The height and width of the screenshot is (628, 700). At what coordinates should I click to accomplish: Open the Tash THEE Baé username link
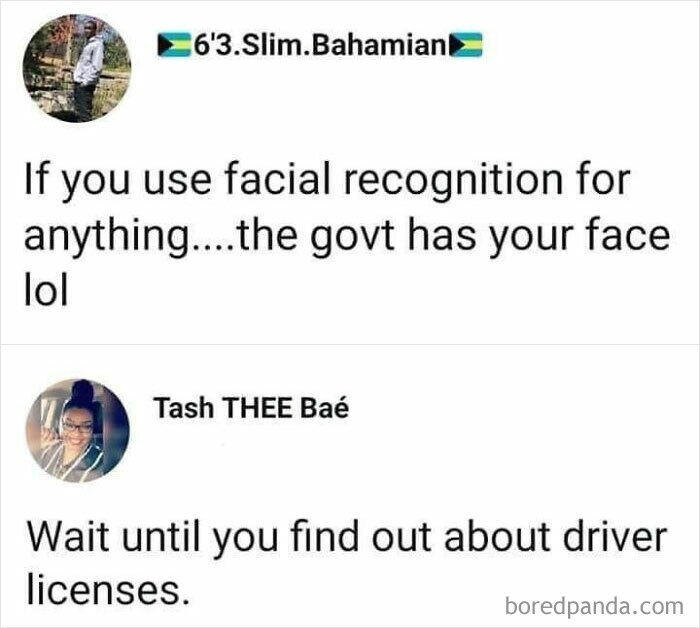tap(251, 408)
